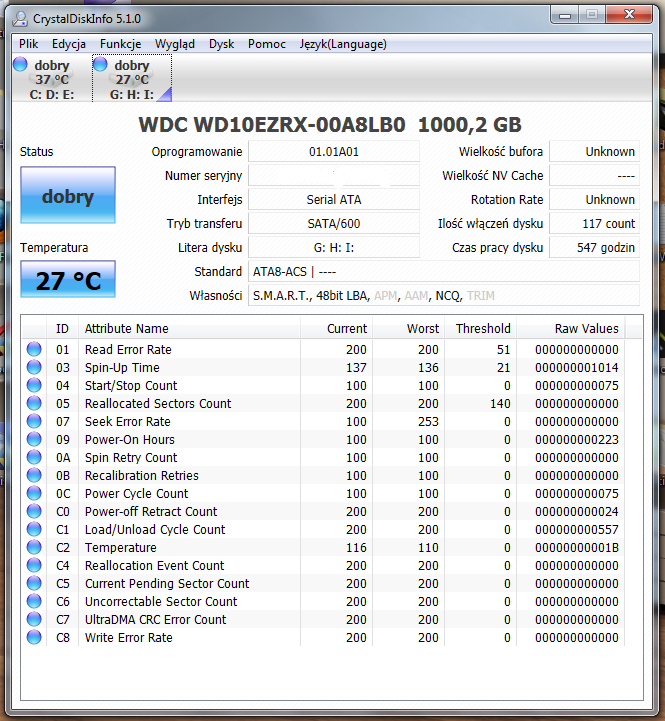The height and width of the screenshot is (721, 665).
Task: Open the Edycja menu
Action: pos(69,44)
